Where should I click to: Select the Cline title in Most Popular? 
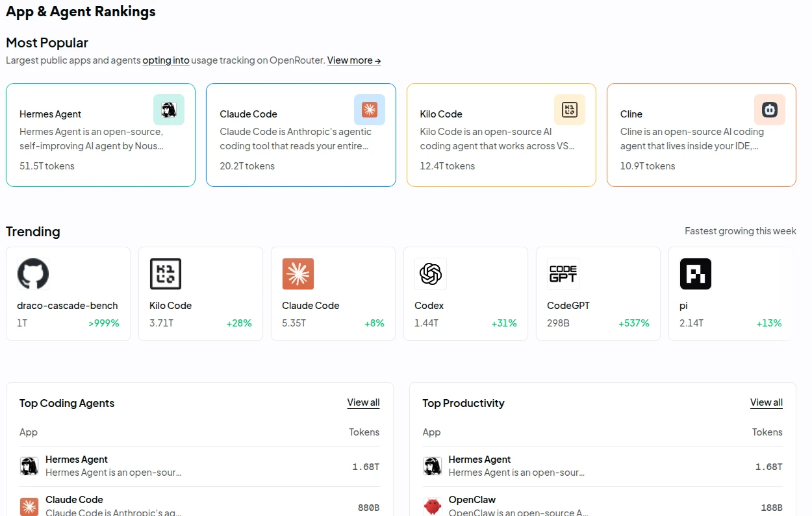tap(631, 114)
